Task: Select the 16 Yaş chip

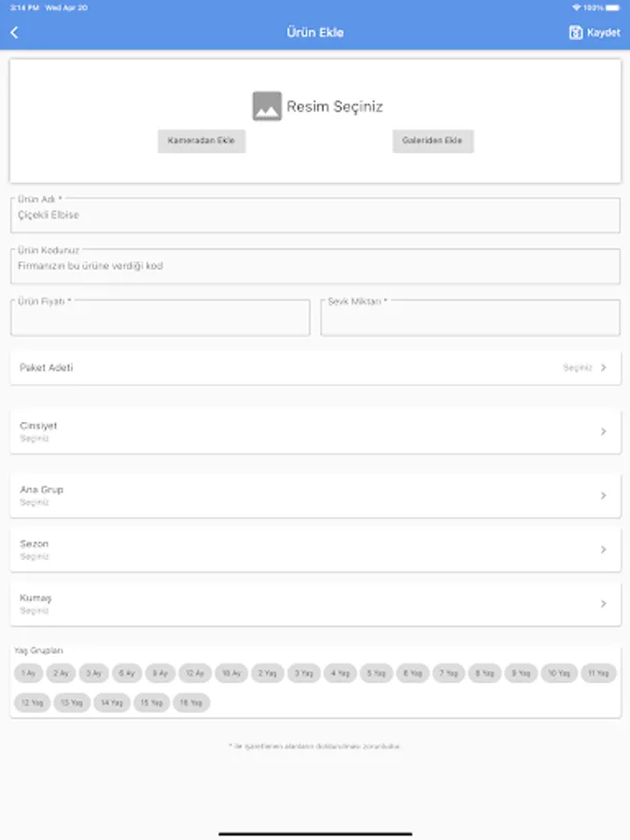Action: click(x=191, y=702)
